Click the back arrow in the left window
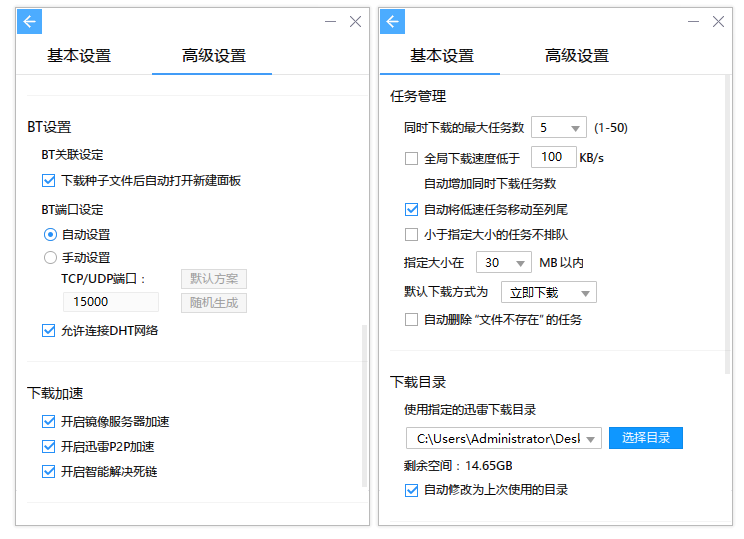Viewport: 744px width, 539px height. point(30,21)
